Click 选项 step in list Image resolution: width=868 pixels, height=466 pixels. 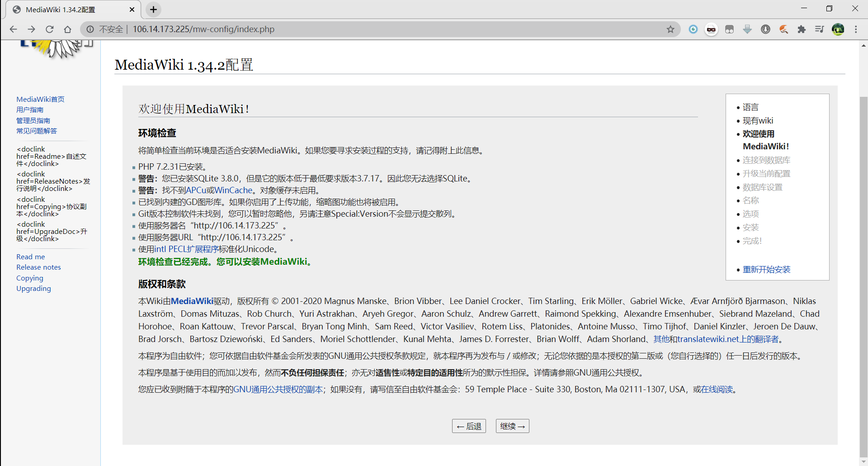click(750, 214)
